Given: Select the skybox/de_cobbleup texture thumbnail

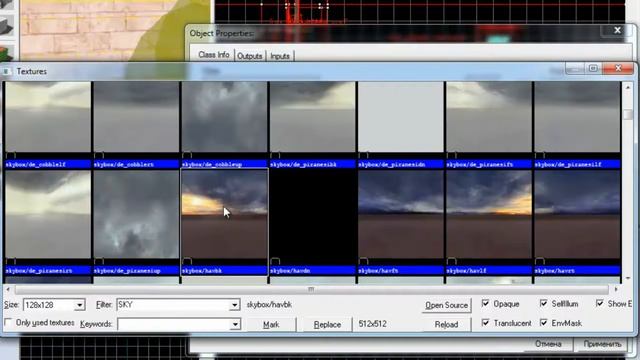Looking at the screenshot, I should click(x=224, y=117).
